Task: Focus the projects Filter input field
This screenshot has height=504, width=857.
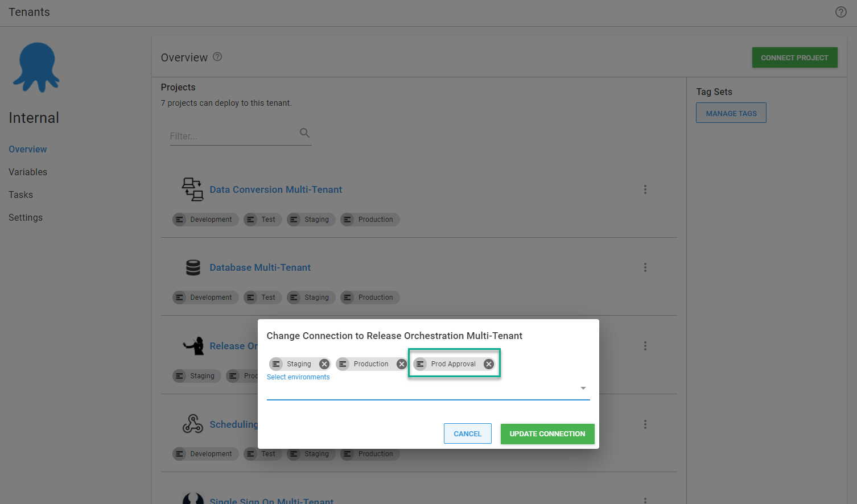Action: (233, 136)
